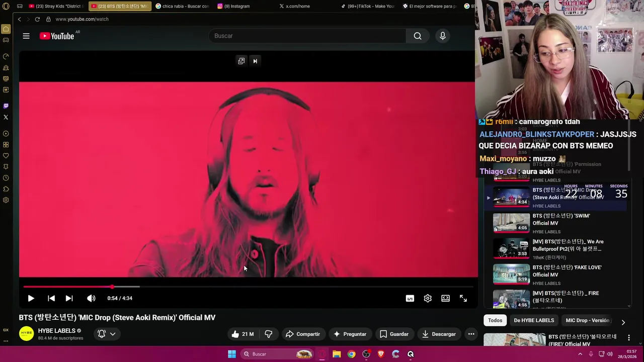Select the De HYBE LABELS filter chip
The height and width of the screenshot is (362, 644).
pyautogui.click(x=534, y=320)
